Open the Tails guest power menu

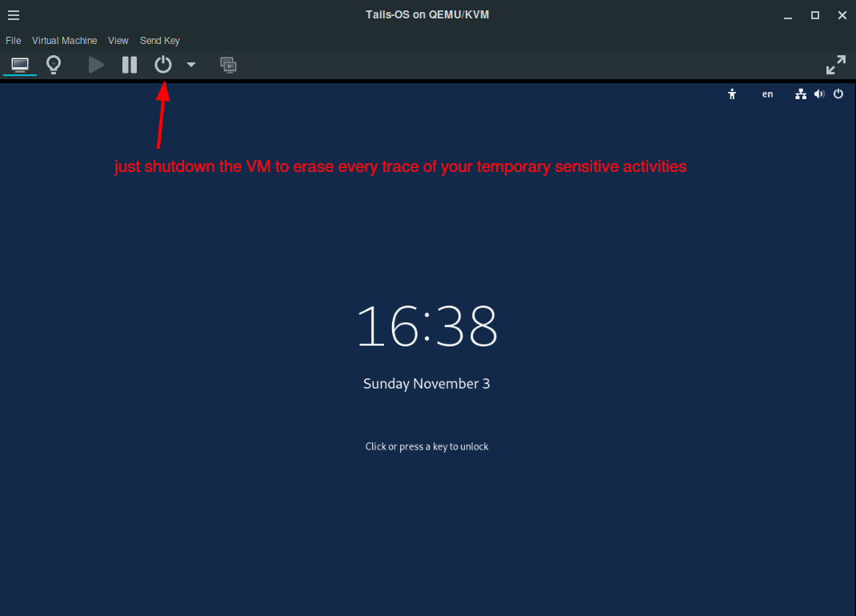click(838, 94)
